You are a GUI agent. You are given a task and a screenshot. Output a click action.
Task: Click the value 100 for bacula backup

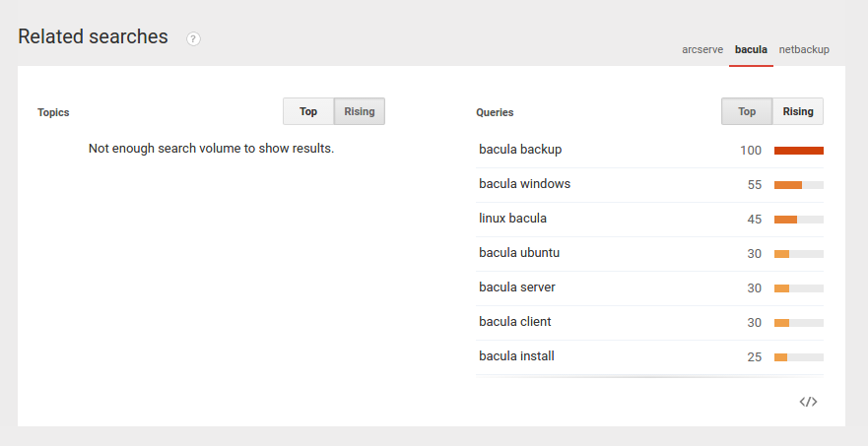(x=751, y=151)
